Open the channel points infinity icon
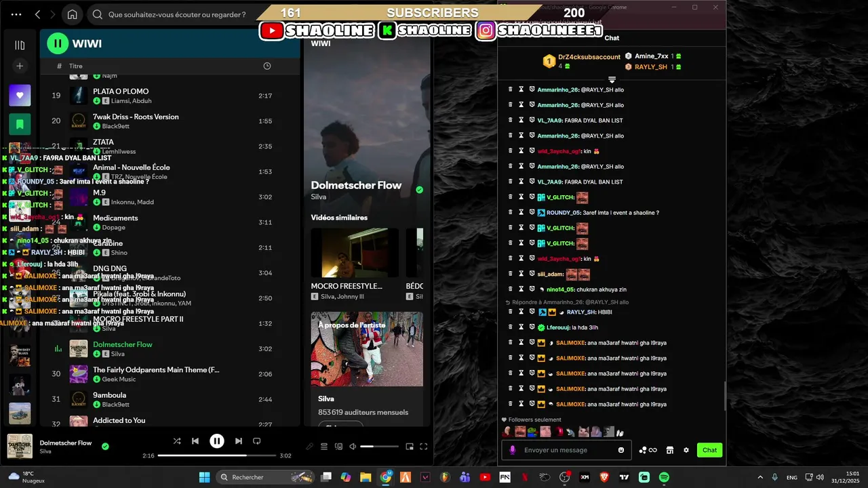This screenshot has height=488, width=868. [648, 450]
